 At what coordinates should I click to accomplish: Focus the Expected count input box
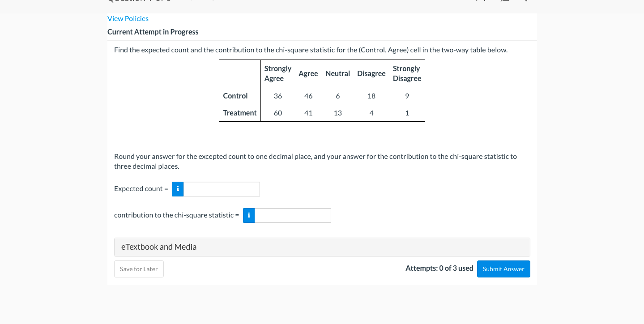pos(222,189)
